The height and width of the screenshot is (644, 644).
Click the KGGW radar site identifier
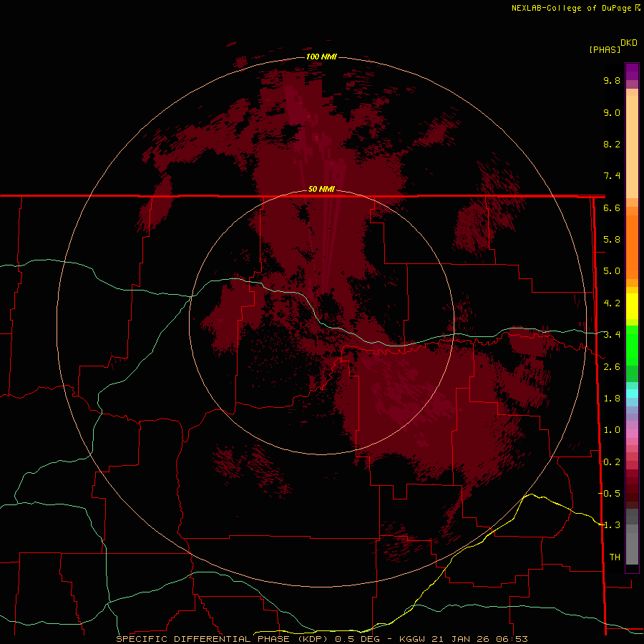point(414,639)
